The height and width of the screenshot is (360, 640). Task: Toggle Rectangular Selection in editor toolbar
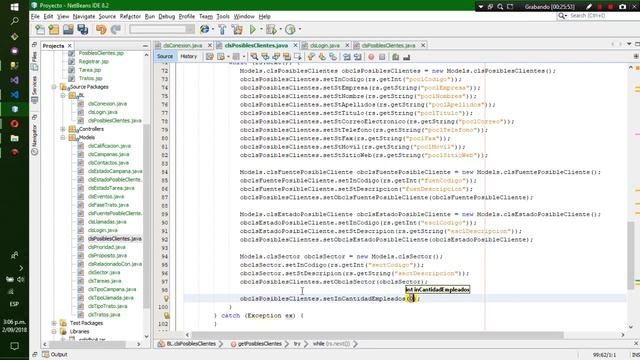tap(298, 57)
